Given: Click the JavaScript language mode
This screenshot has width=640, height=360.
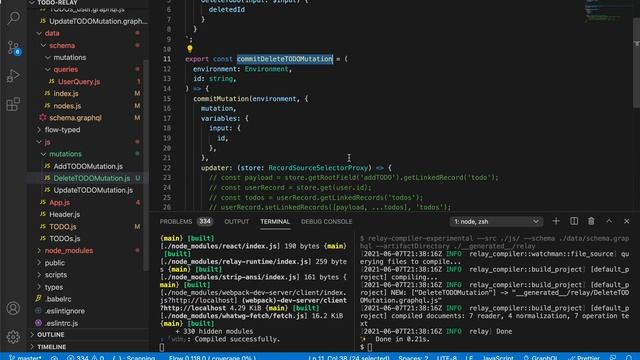Looking at the screenshot, I should 498,357.
